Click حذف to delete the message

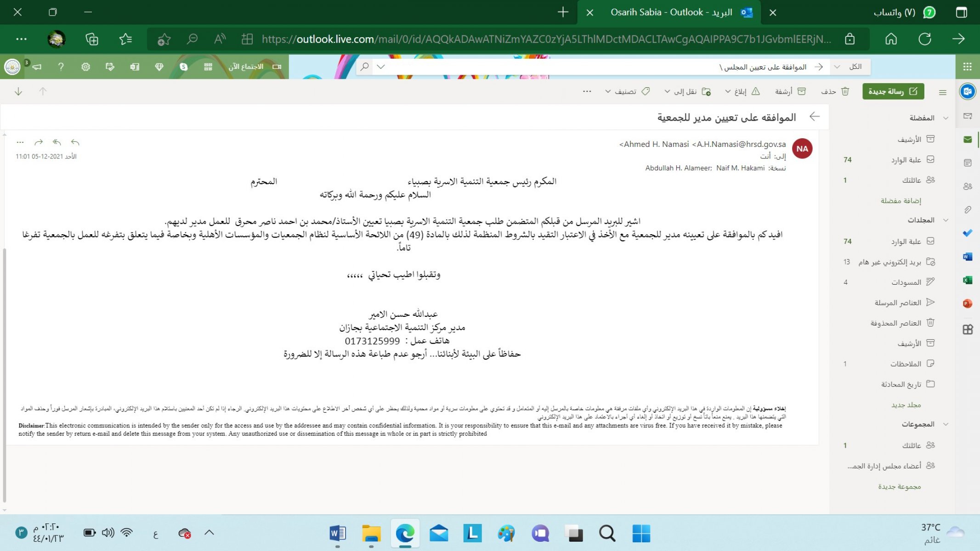pyautogui.click(x=835, y=92)
